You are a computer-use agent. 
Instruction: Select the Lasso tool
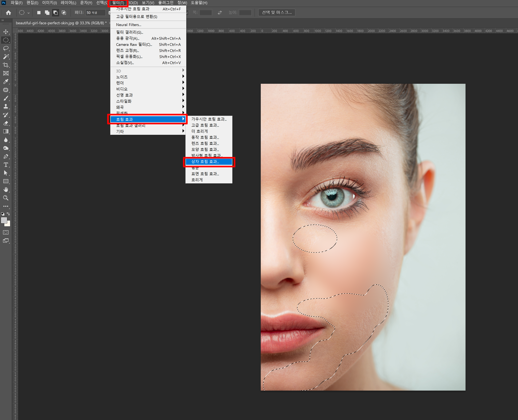point(6,48)
